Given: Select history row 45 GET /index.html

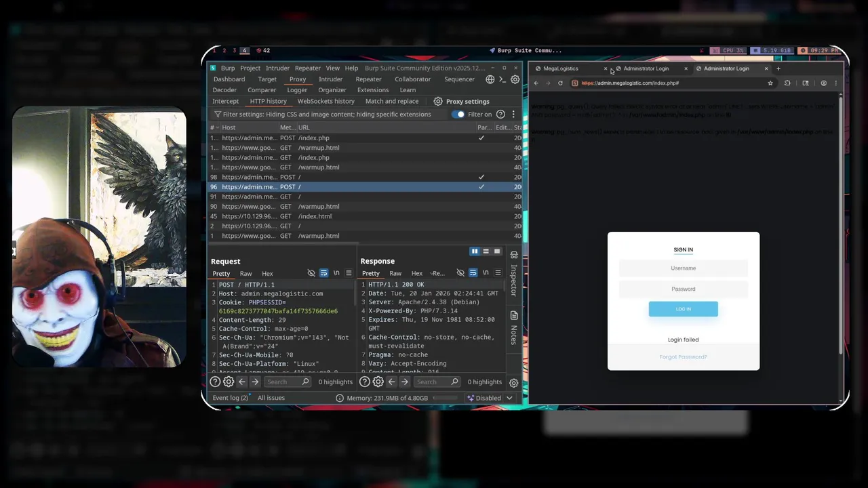Looking at the screenshot, I should [366, 216].
